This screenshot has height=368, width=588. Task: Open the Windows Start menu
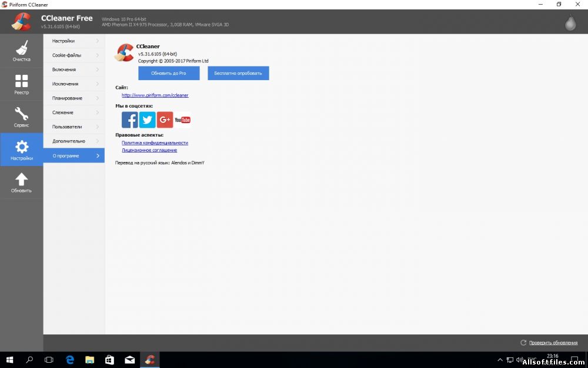point(10,360)
